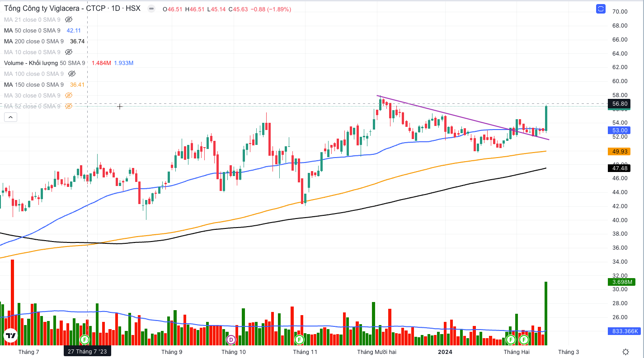Screen dimensions: 644x358
Task: Open chart settings gear icon
Action: tap(625, 352)
